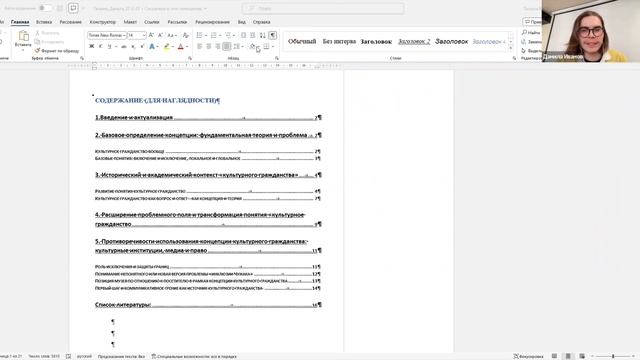The height and width of the screenshot is (360, 640).
Task: Click the numbered list icon
Action: tap(213, 36)
